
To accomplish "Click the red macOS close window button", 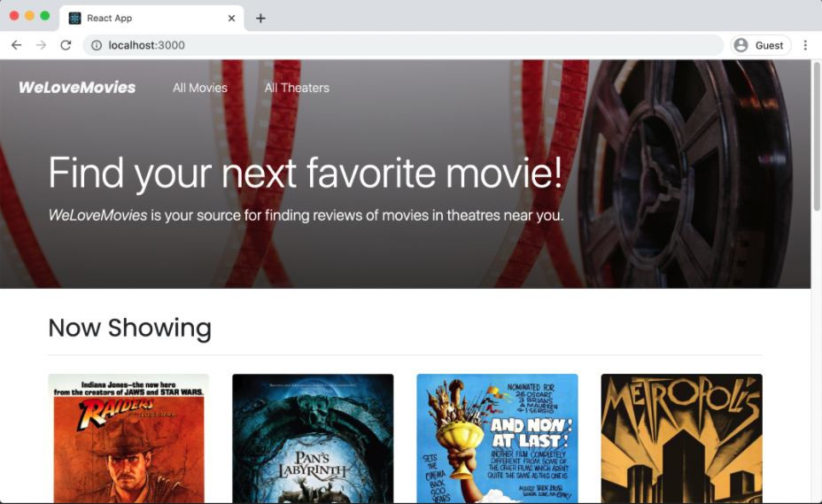I will point(14,16).
